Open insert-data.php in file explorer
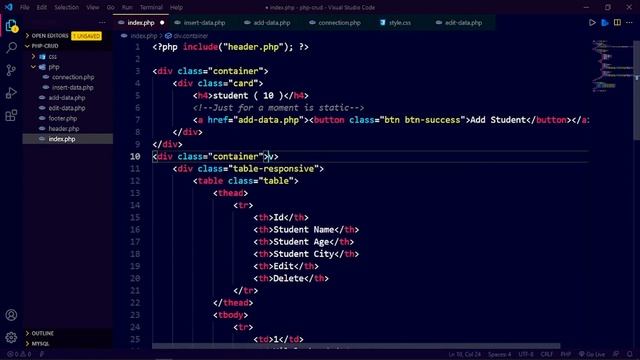The image size is (640, 360). pyautogui.click(x=73, y=87)
